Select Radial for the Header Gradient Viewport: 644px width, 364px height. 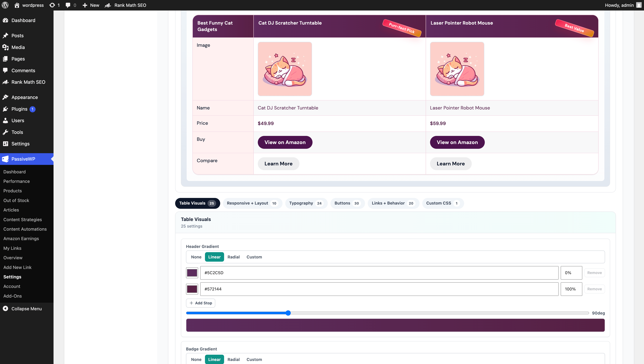pyautogui.click(x=234, y=257)
